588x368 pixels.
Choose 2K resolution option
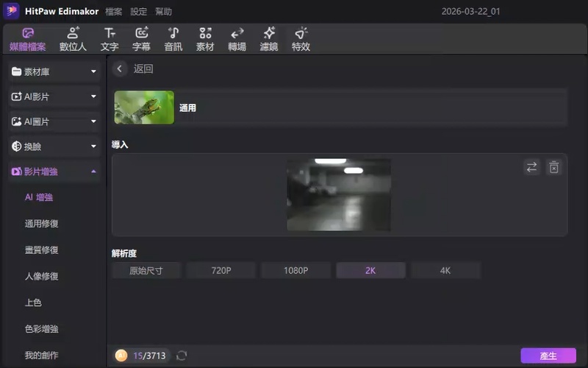click(x=370, y=270)
